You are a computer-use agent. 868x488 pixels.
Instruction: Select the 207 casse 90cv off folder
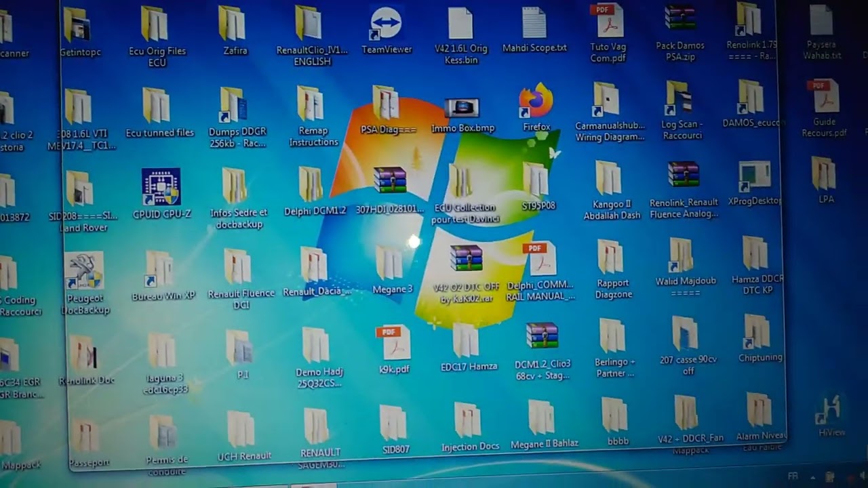686,333
